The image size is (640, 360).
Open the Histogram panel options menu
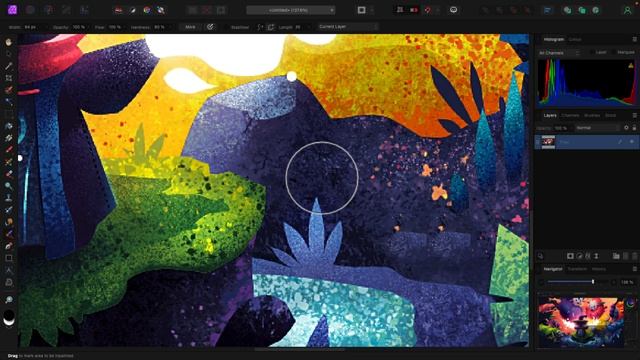tap(634, 40)
